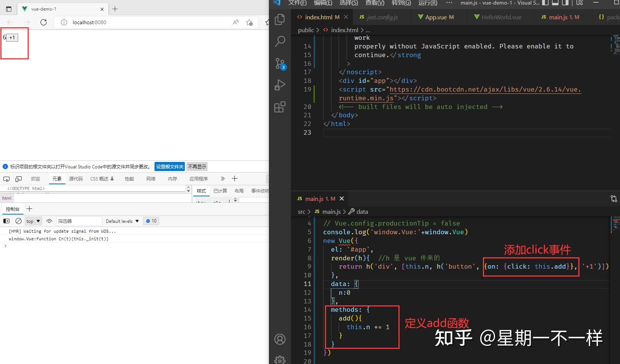
Task: Click breadcrumb ellipsis after index.html
Action: [368, 30]
